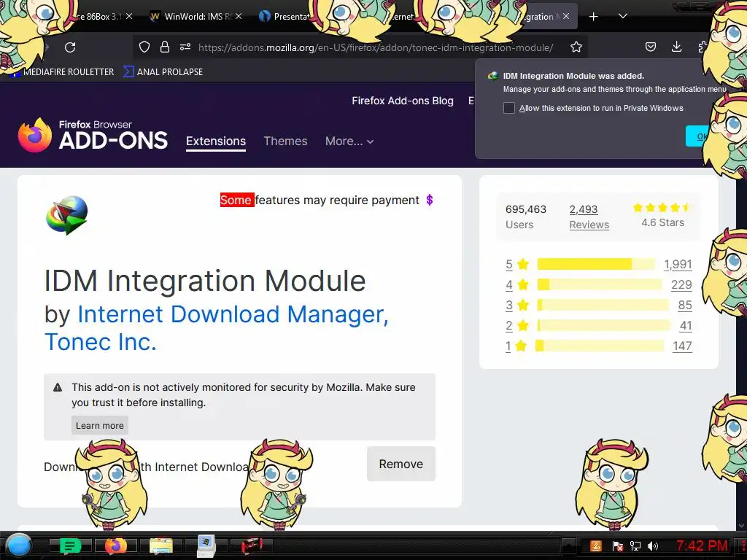
Task: Open the 229 four-star reviews count
Action: 681,285
